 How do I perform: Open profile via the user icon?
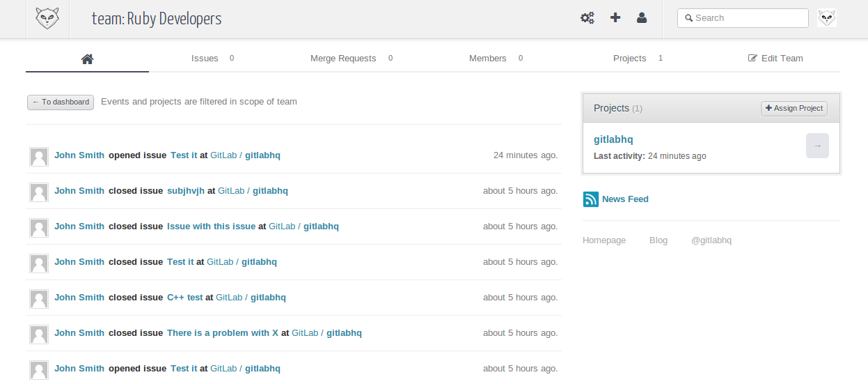642,18
